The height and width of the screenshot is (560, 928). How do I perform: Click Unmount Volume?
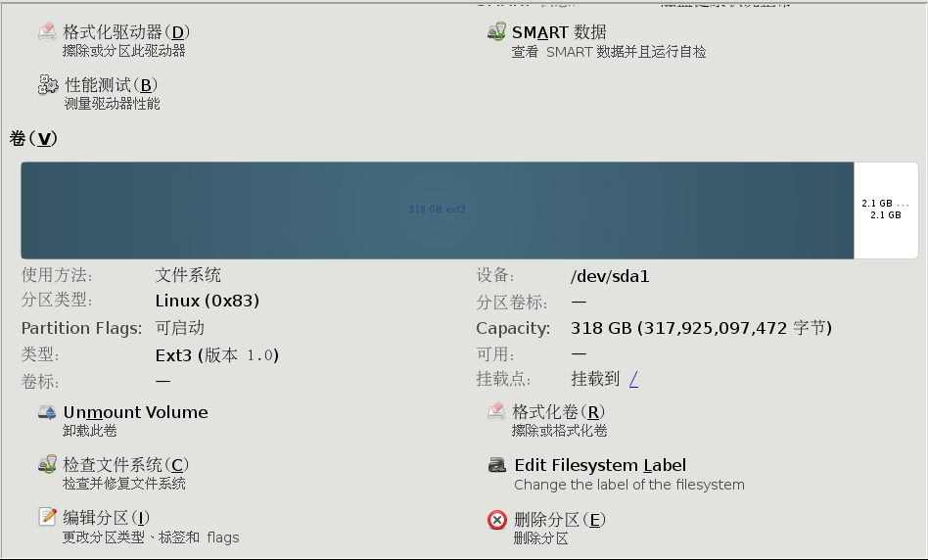click(x=135, y=412)
